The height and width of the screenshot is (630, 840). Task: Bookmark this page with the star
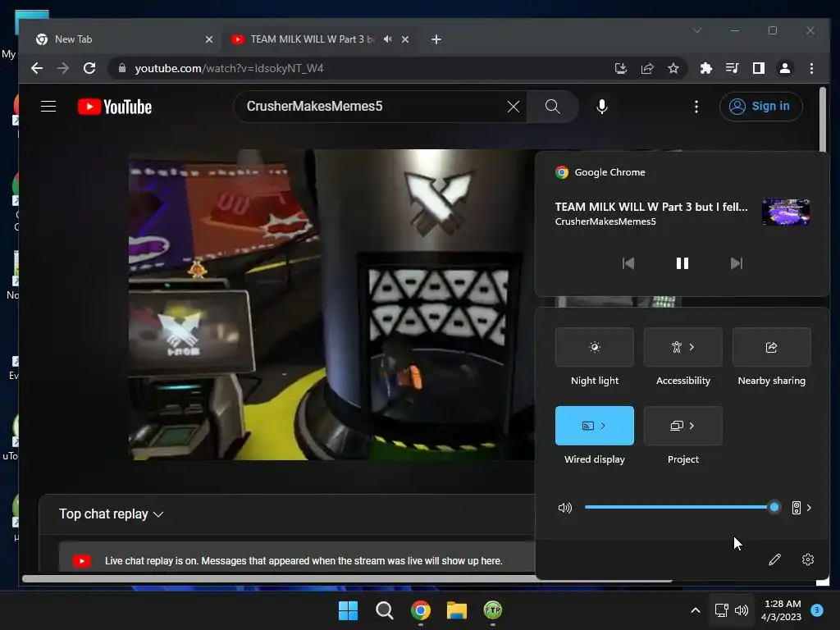(x=673, y=68)
